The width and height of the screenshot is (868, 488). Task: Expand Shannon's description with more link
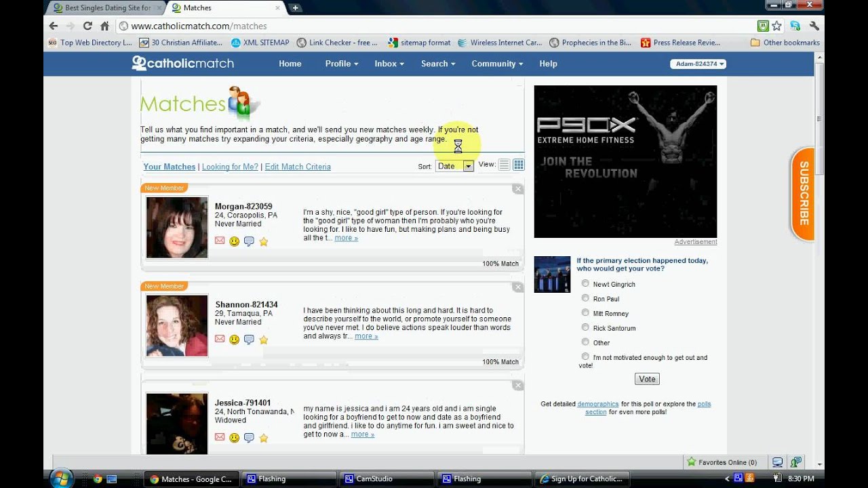pos(366,336)
